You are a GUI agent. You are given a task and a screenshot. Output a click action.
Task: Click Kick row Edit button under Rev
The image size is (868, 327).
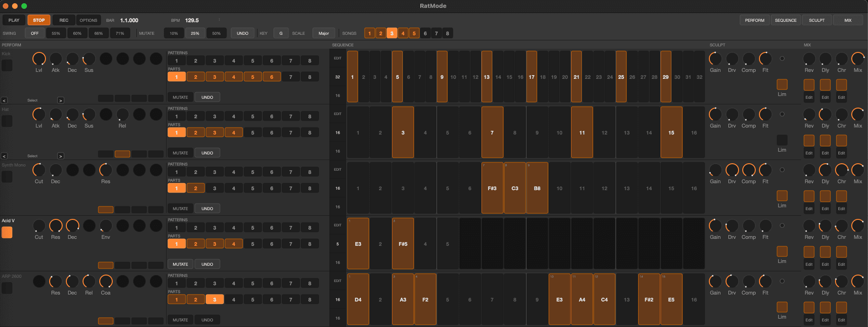809,97
